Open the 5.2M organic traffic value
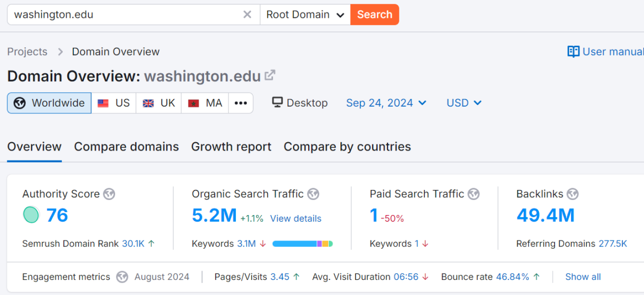The height and width of the screenshot is (295, 644). pyautogui.click(x=215, y=215)
